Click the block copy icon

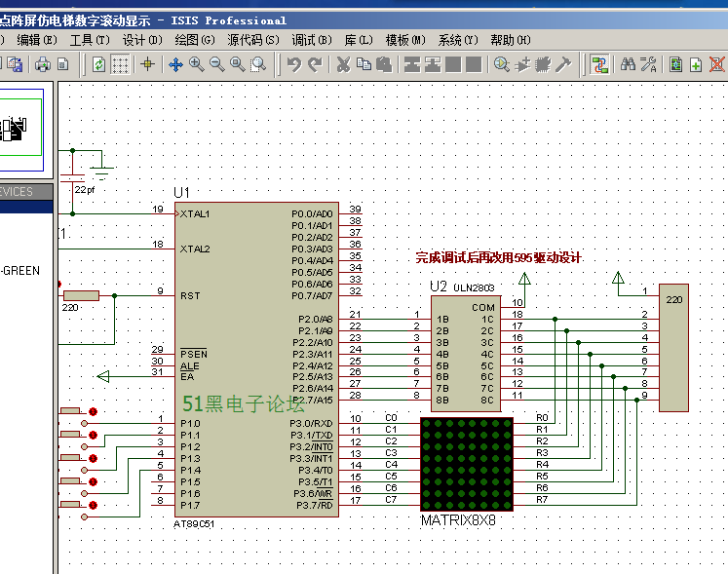tap(412, 64)
